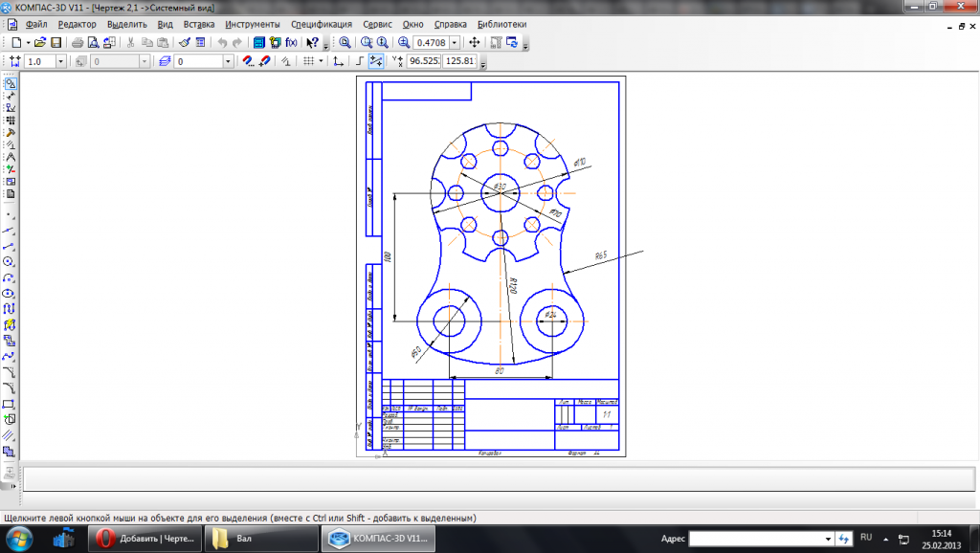Open the Variables f(x) panel
The width and height of the screenshot is (980, 553).
[x=291, y=42]
